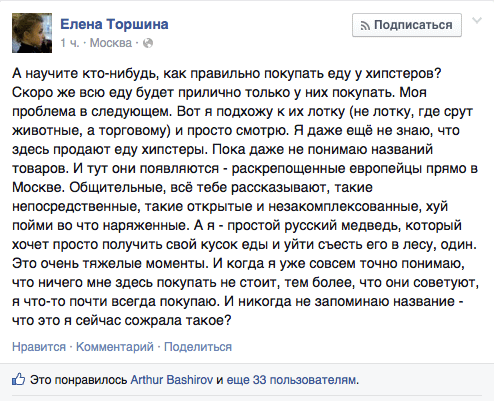Click the globe public privacy icon
The image size is (494, 401).
coord(148,43)
